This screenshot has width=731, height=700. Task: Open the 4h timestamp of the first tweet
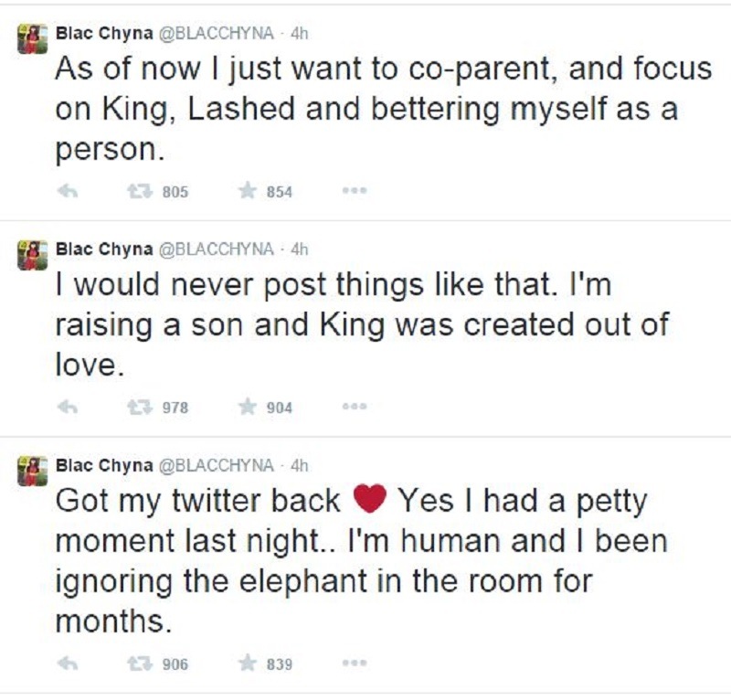tap(300, 34)
